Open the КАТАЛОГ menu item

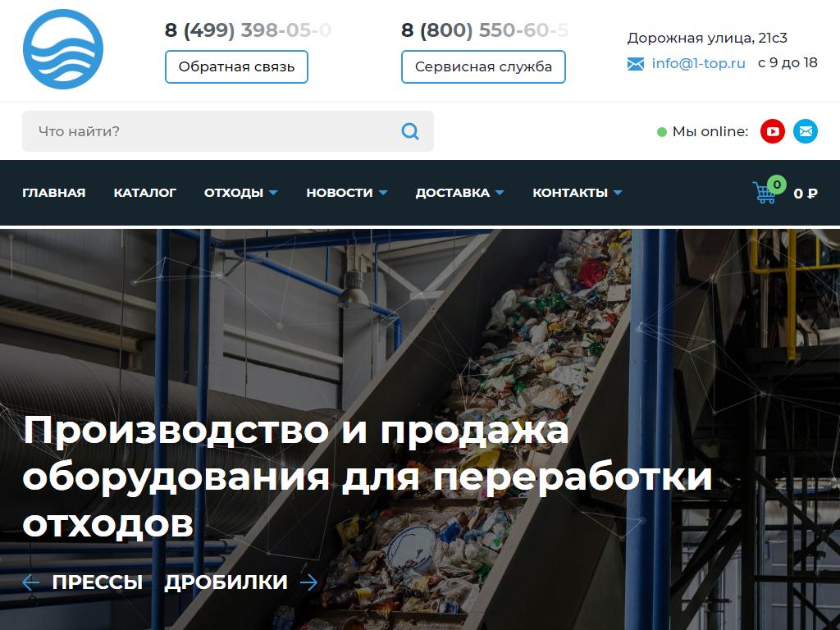pyautogui.click(x=144, y=193)
